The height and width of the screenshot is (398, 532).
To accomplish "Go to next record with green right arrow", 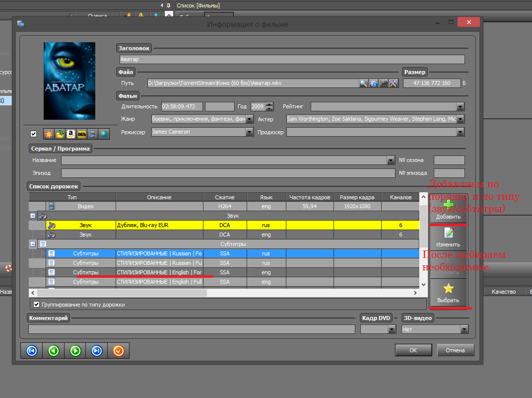I will pyautogui.click(x=75, y=351).
